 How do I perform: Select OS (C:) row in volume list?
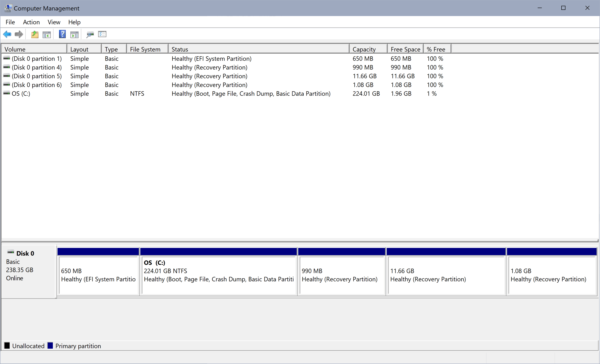coord(21,94)
